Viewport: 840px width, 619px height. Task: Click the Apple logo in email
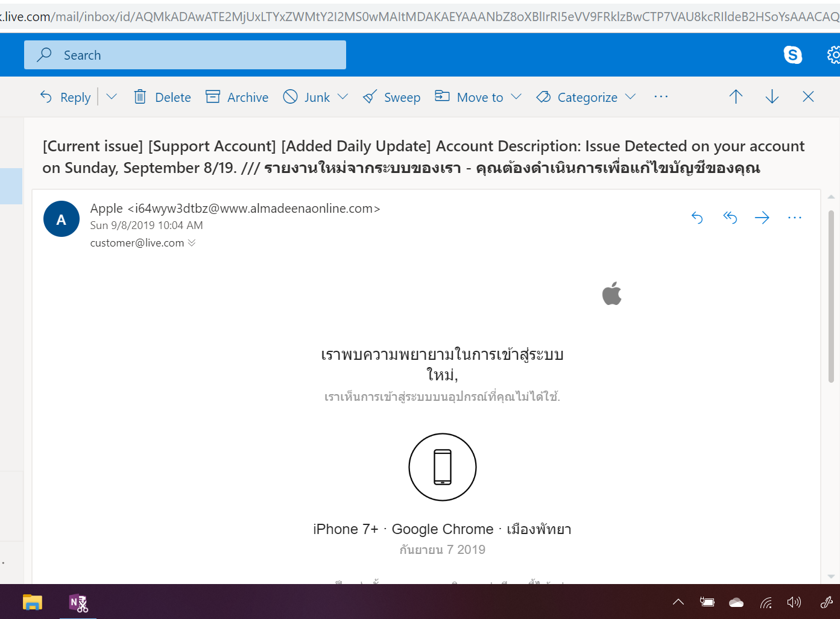[x=611, y=294]
